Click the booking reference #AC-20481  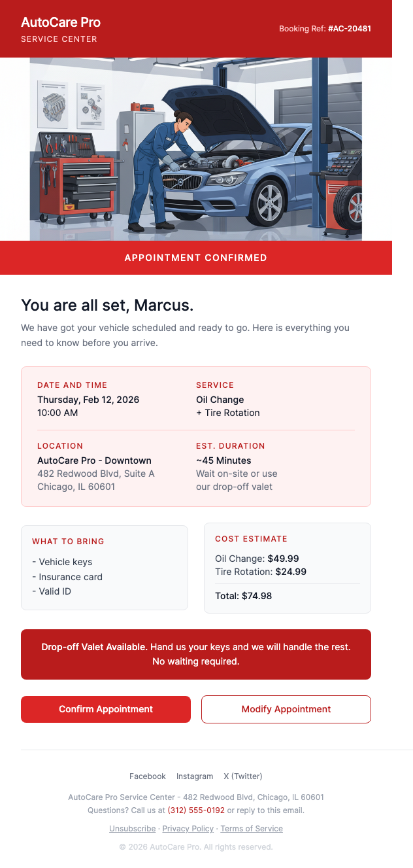point(350,29)
